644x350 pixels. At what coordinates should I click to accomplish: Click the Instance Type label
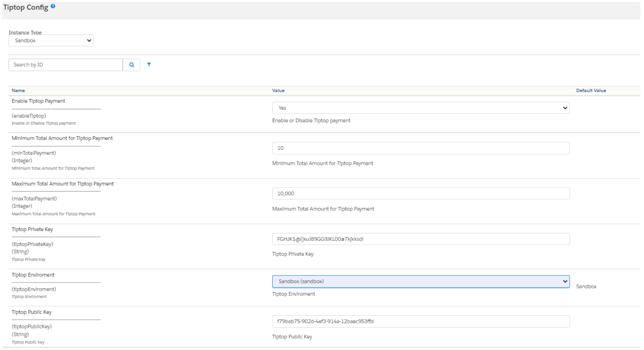25,32
